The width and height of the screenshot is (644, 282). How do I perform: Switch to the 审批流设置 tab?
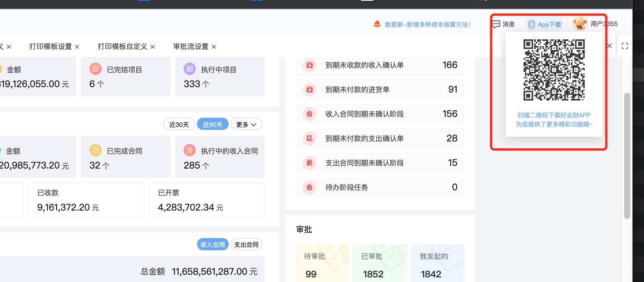click(191, 46)
